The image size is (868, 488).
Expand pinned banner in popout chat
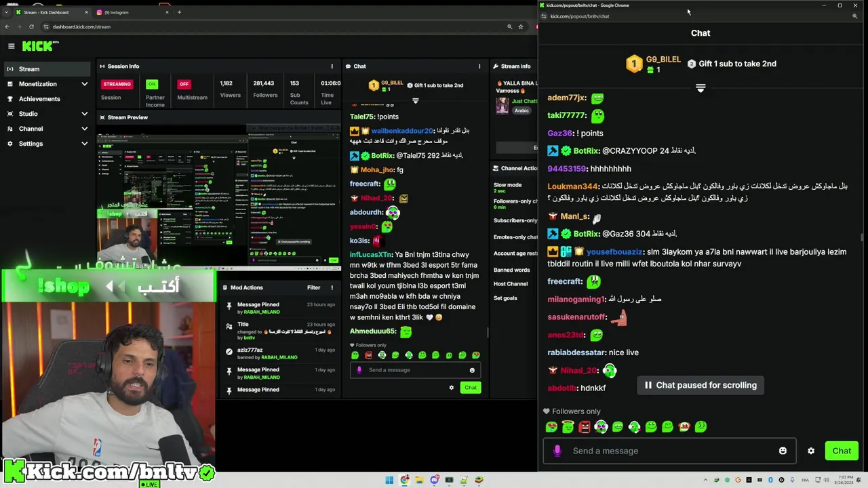[701, 88]
